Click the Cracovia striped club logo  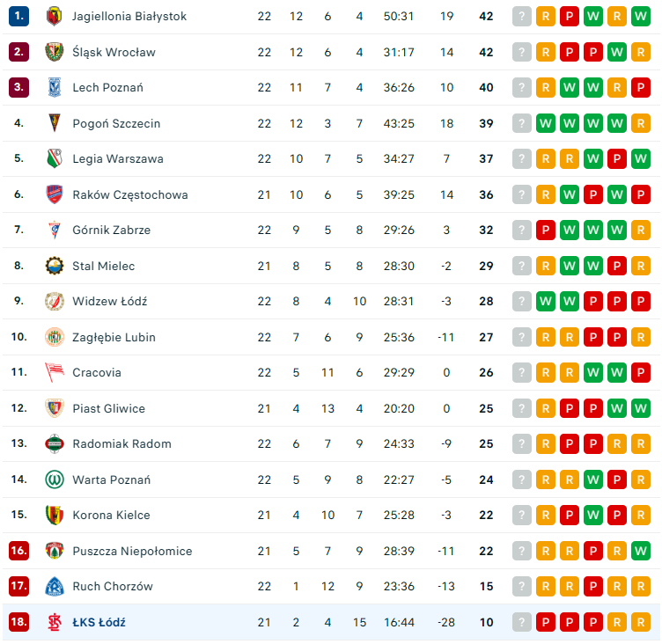tap(55, 372)
